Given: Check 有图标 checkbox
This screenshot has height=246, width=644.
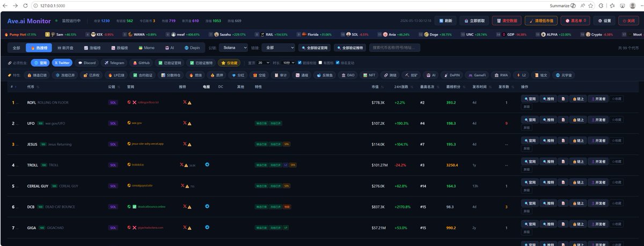Looking at the screenshot, I should pos(320,62).
